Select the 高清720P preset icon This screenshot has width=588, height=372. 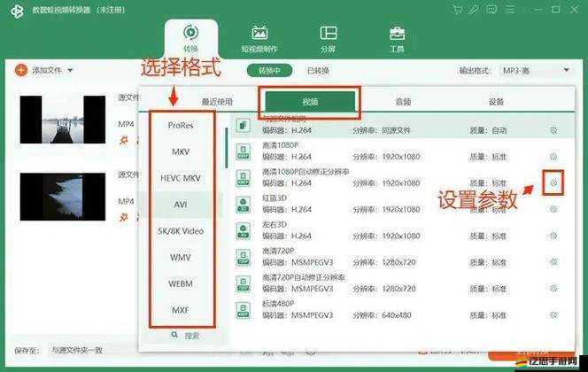(x=244, y=258)
